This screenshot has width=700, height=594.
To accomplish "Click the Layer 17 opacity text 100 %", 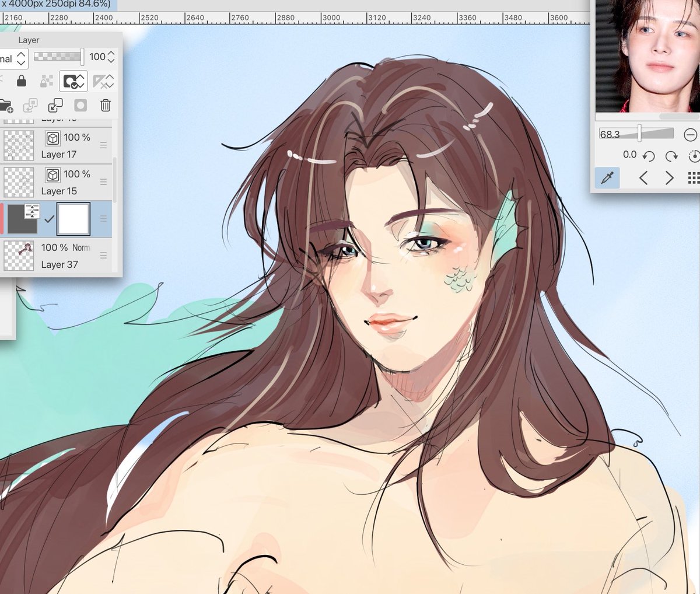I will (x=77, y=138).
